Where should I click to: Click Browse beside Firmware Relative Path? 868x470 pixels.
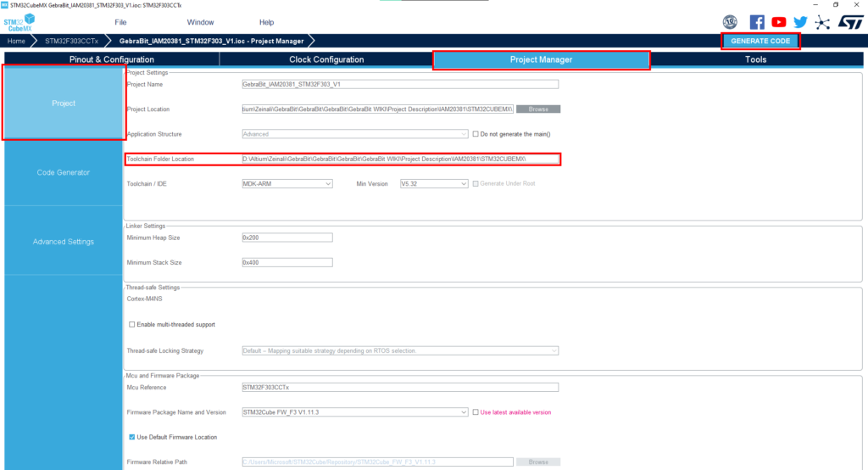[x=538, y=462]
